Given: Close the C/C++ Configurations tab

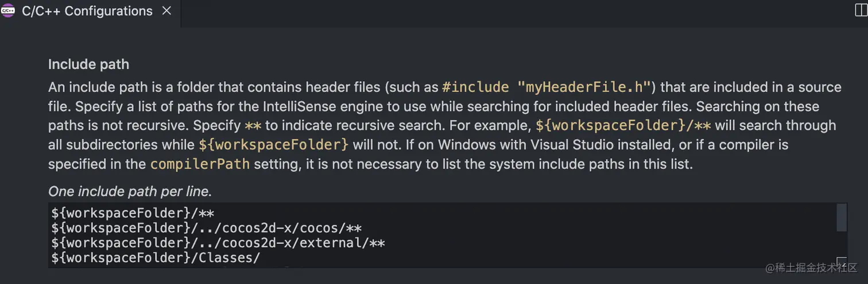Looking at the screenshot, I should 166,11.
